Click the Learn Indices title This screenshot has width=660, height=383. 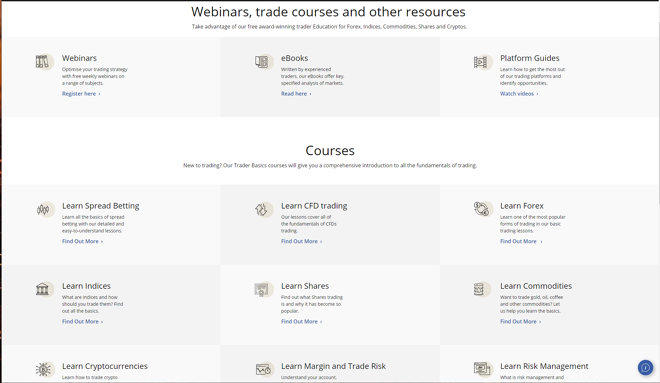click(x=86, y=286)
